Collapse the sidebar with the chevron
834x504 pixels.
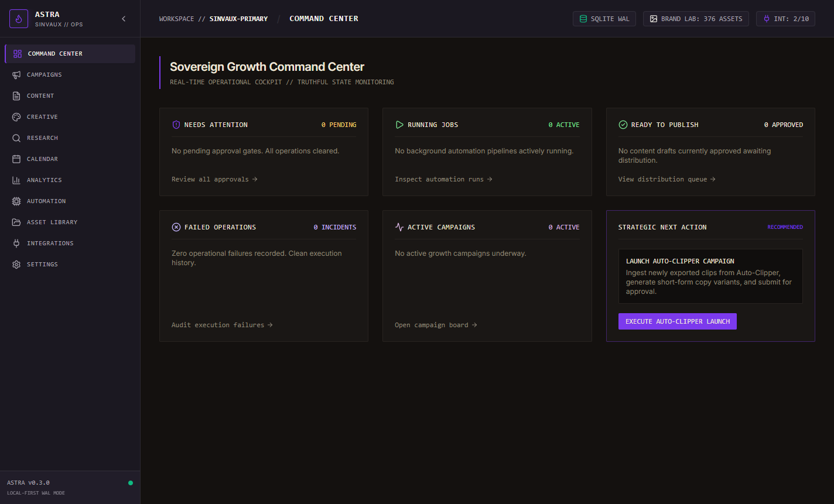[124, 19]
